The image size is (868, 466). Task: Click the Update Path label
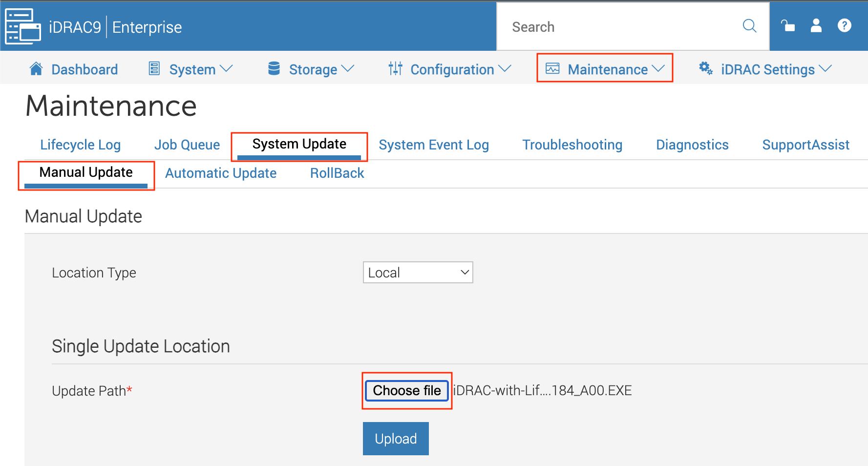pos(92,391)
